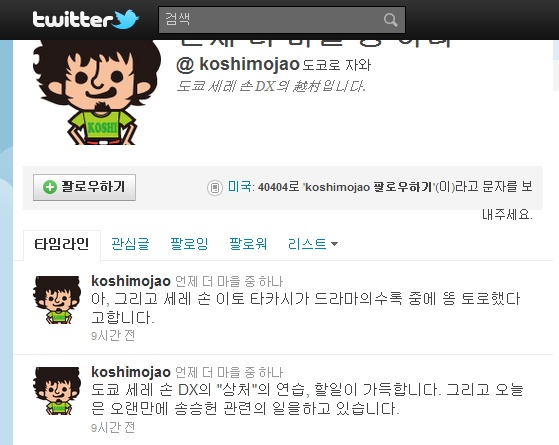
Task: Open koshimojao username on second tweet
Action: 131,372
